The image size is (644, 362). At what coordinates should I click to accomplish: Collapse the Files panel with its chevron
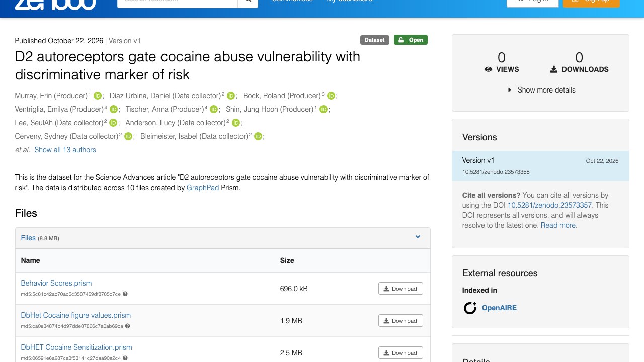418,237
